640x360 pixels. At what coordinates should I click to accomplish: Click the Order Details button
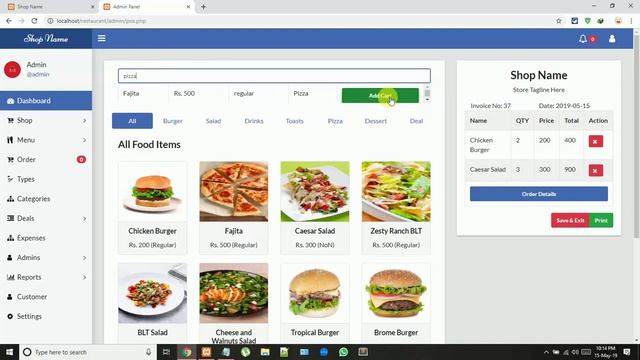(539, 194)
